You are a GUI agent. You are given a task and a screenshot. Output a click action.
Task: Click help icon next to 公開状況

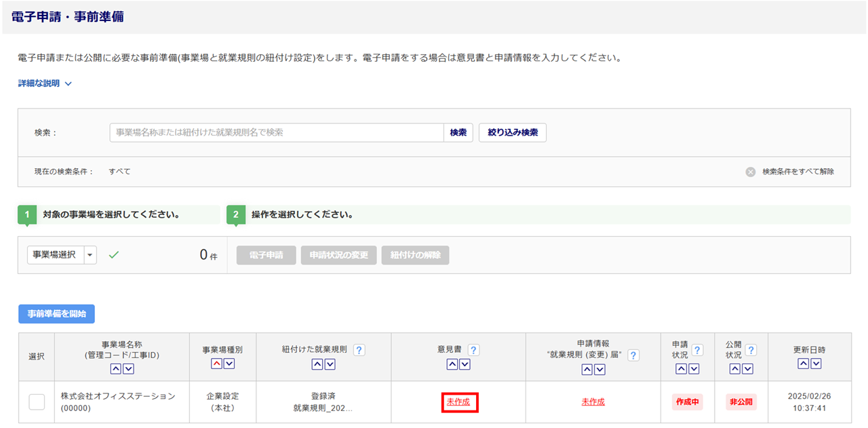coord(751,350)
